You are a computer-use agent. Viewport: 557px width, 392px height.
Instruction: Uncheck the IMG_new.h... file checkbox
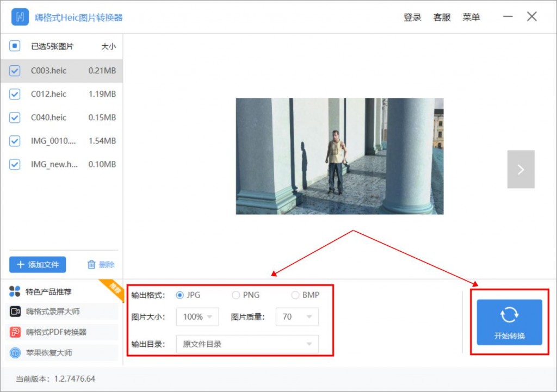(x=15, y=164)
